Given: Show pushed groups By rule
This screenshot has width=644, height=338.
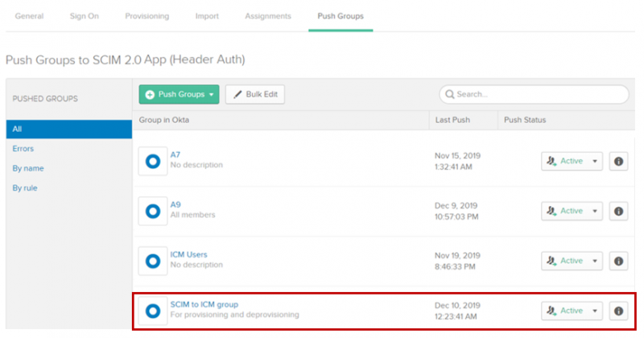Looking at the screenshot, I should pos(25,188).
